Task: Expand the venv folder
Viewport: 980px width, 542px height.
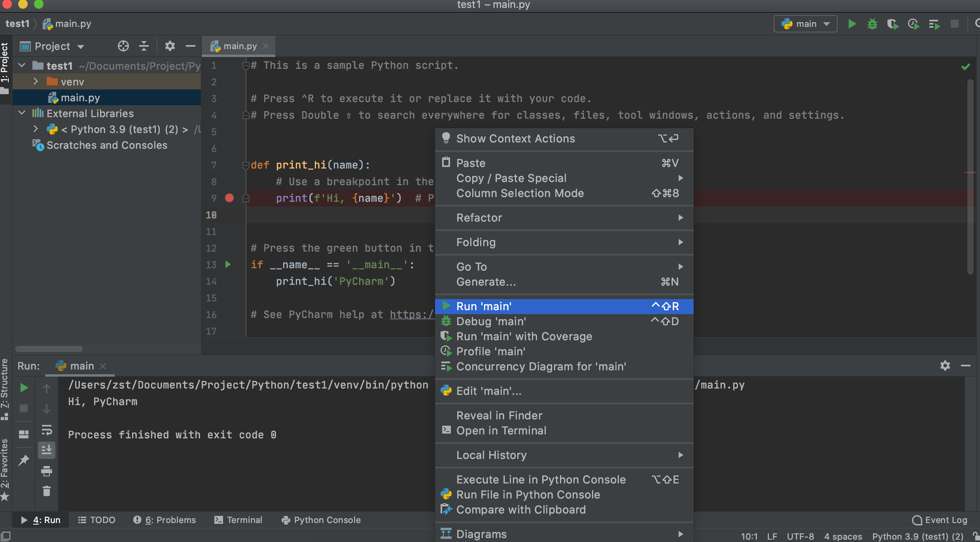Action: (36, 81)
